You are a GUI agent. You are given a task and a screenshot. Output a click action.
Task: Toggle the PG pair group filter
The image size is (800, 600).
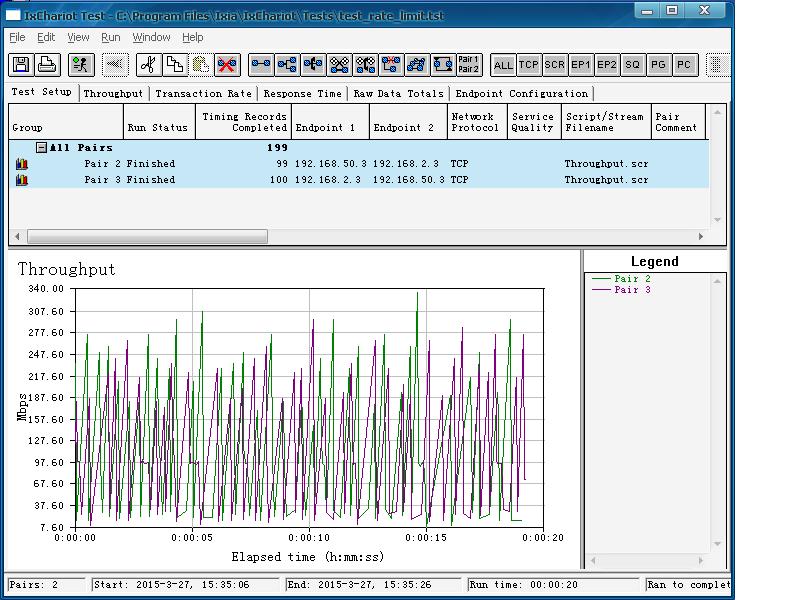pyautogui.click(x=659, y=65)
